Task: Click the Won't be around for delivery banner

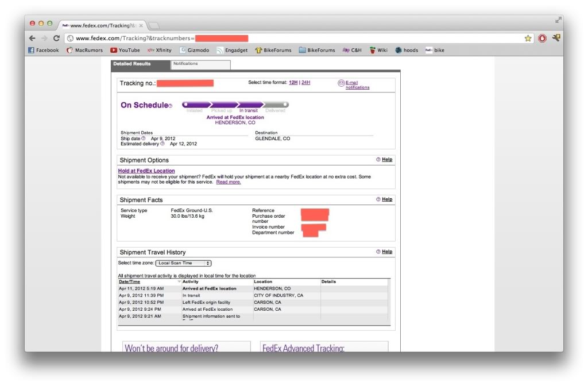Action: point(187,346)
